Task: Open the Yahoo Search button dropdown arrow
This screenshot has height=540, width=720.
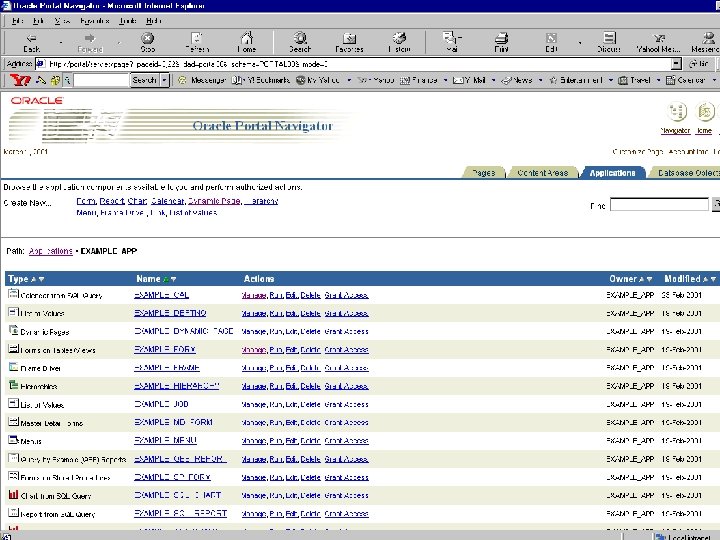Action: pyautogui.click(x=164, y=80)
